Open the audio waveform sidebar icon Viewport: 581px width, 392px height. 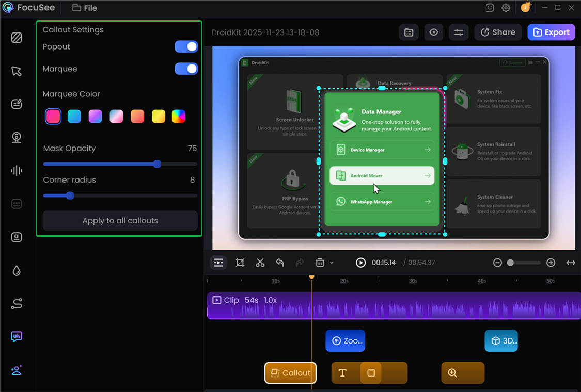[17, 171]
